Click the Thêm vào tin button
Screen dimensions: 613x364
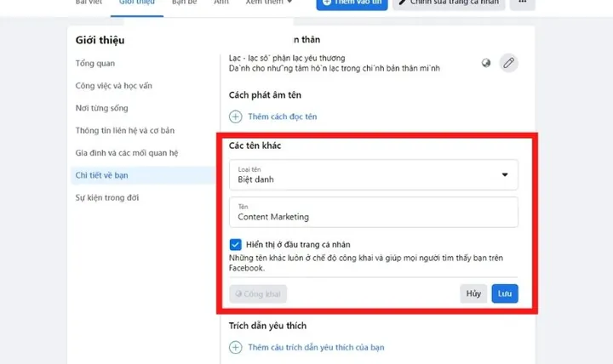click(x=352, y=3)
